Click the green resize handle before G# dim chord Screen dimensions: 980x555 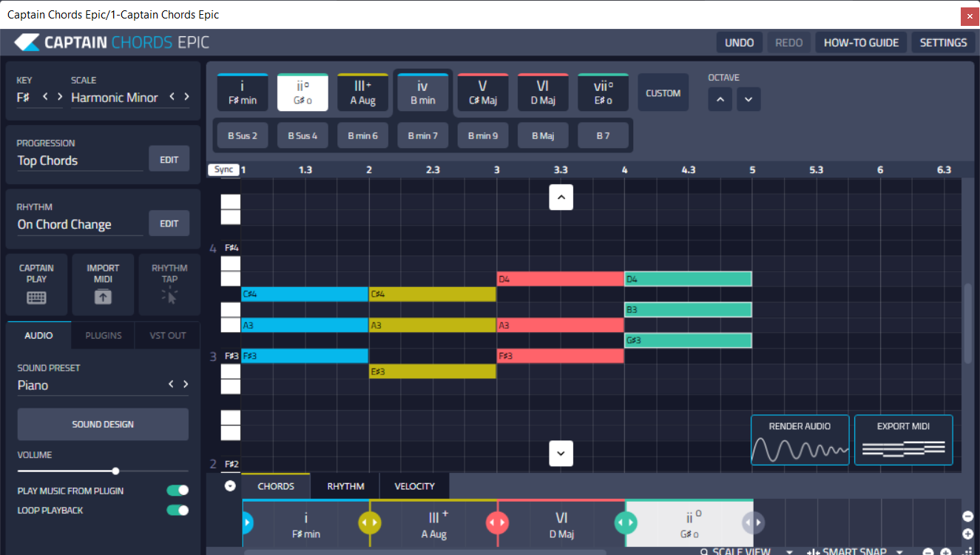coord(626,522)
